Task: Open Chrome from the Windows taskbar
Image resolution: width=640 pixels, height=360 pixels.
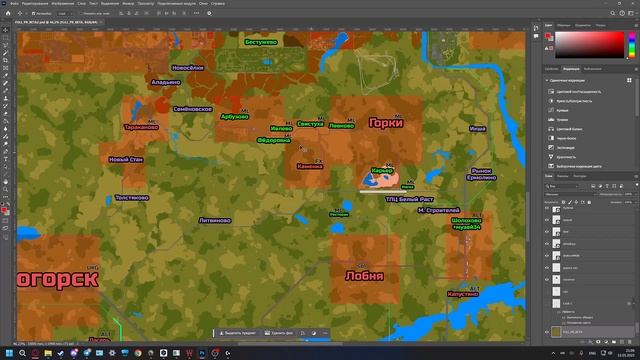Action: point(138,353)
